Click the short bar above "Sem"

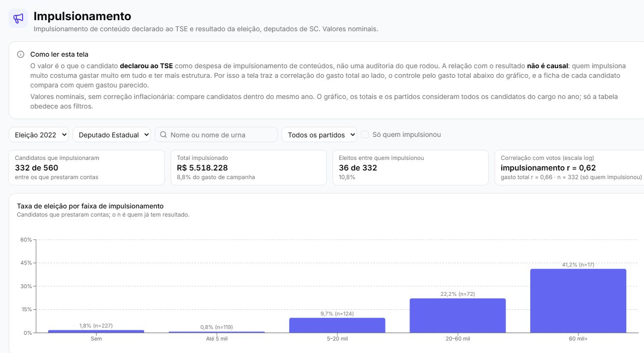[x=96, y=331]
